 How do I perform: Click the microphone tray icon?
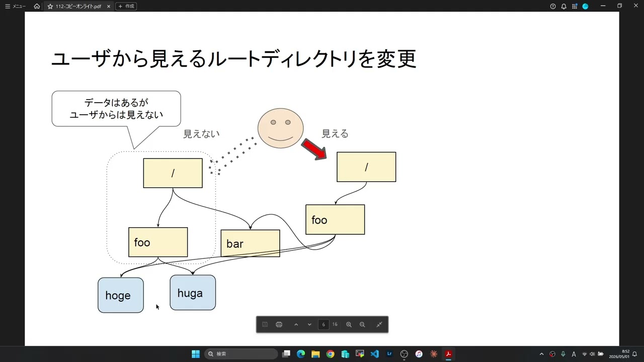click(563, 354)
